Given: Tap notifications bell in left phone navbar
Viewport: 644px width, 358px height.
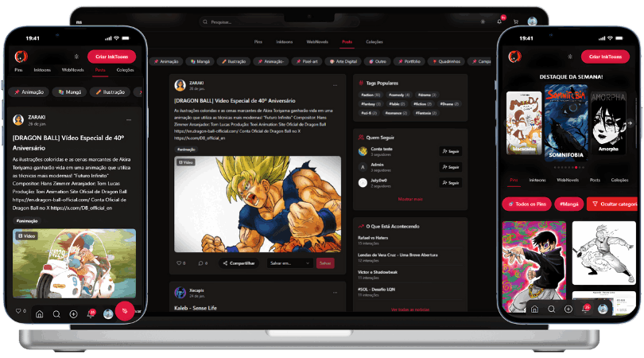Looking at the screenshot, I should [x=91, y=314].
